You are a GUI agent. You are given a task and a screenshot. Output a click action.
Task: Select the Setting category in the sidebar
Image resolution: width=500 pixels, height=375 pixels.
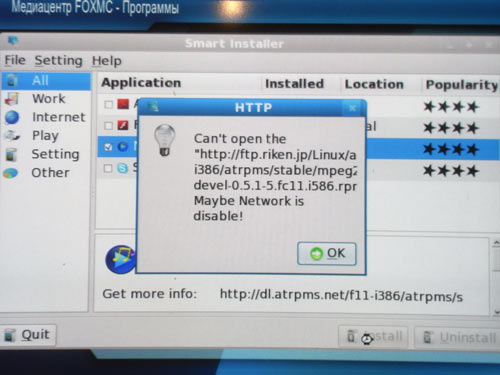46,154
